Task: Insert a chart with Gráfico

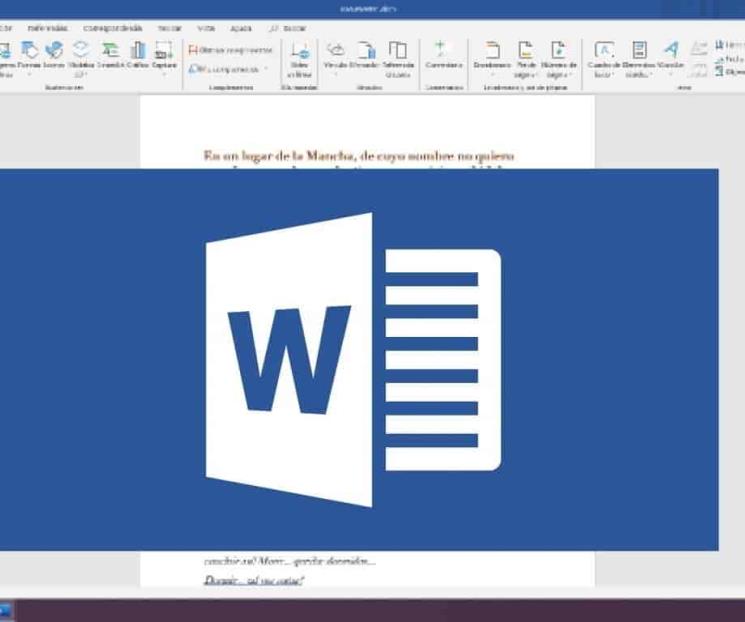Action: click(138, 56)
